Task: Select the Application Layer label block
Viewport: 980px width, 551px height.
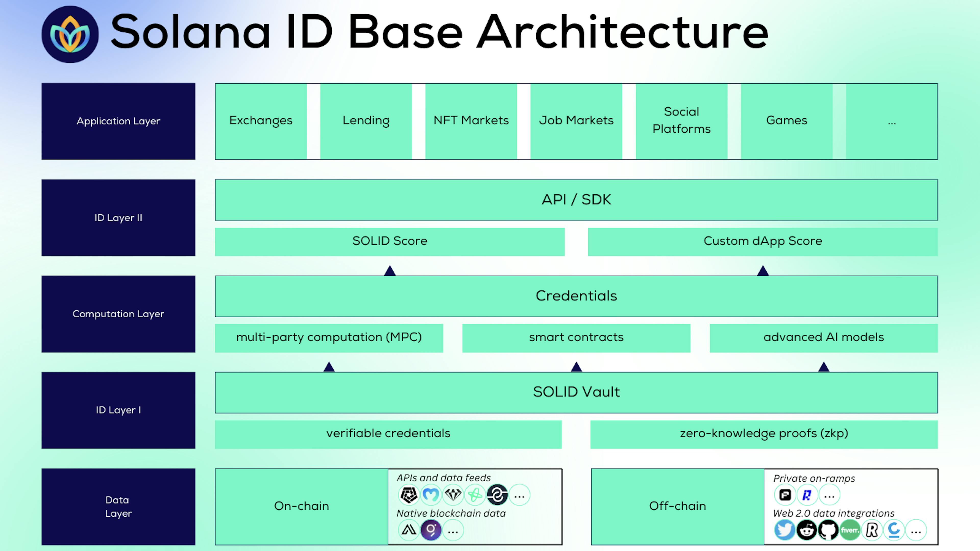Action: (x=118, y=121)
